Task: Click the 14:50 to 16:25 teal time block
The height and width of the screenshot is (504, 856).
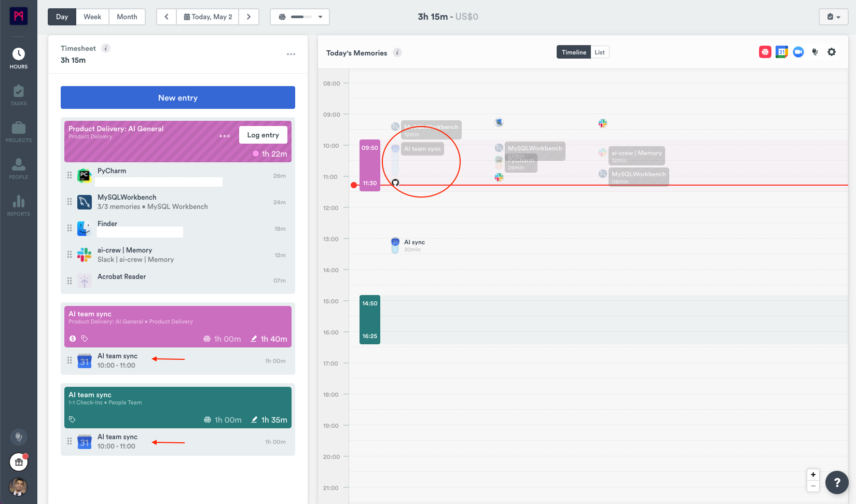Action: point(370,319)
